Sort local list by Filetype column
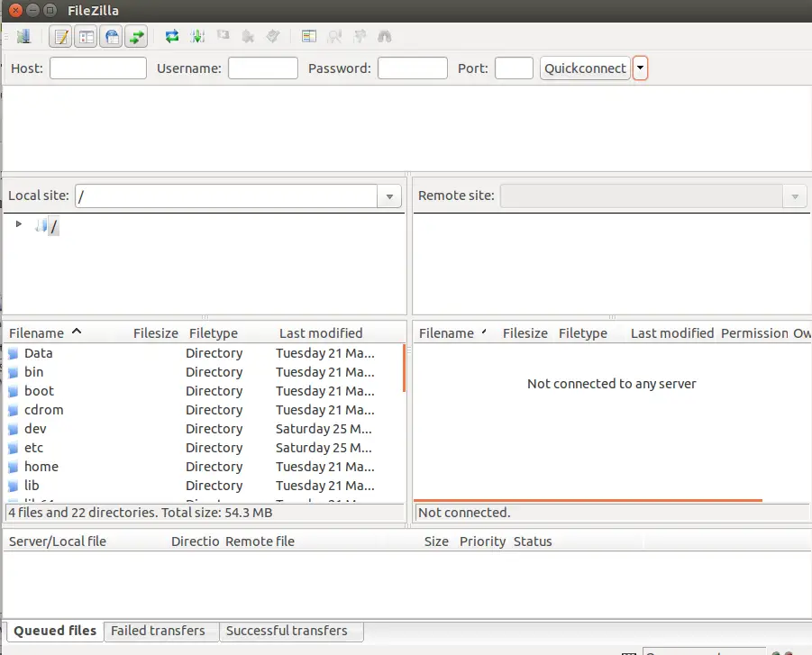 pos(214,333)
